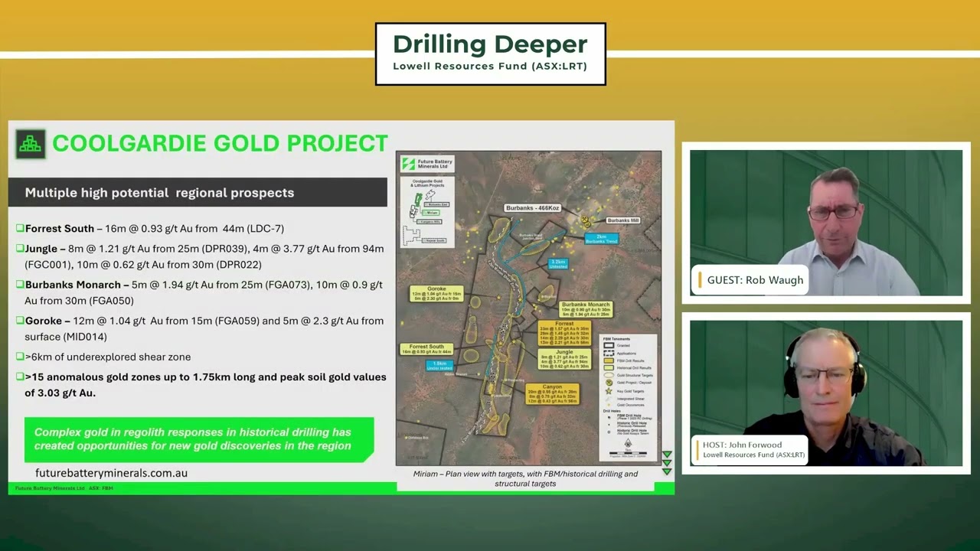Image resolution: width=980 pixels, height=551 pixels.
Task: Click the Miriam plan view caption below map
Action: [x=525, y=478]
